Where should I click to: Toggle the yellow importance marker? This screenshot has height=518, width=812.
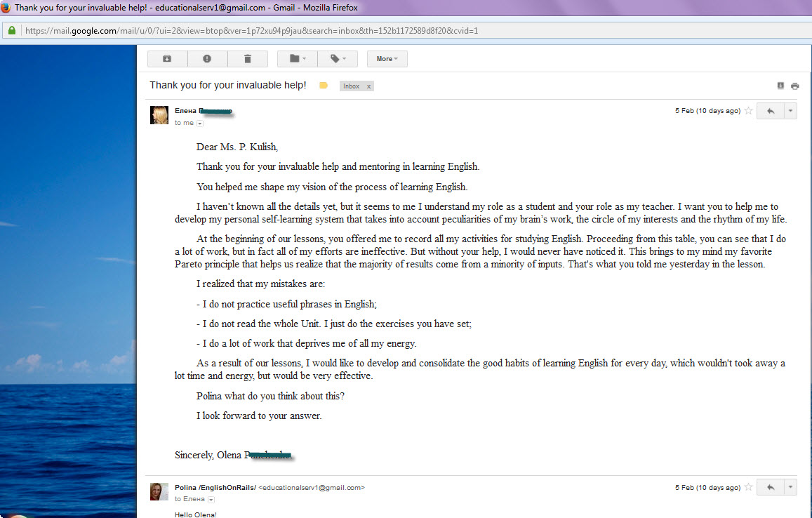point(324,86)
